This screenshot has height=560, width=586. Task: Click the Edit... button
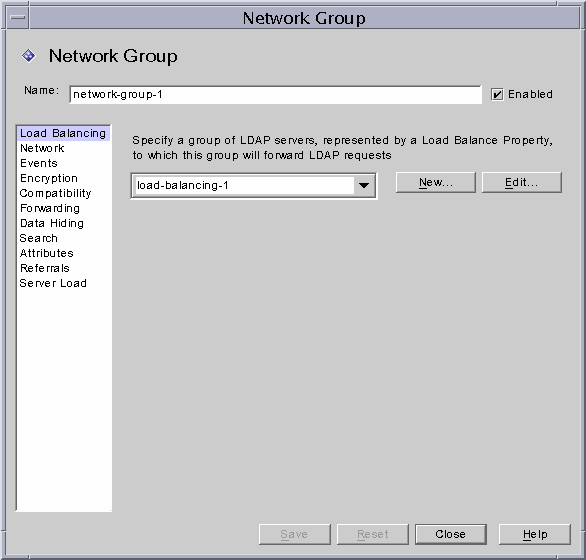point(522,182)
